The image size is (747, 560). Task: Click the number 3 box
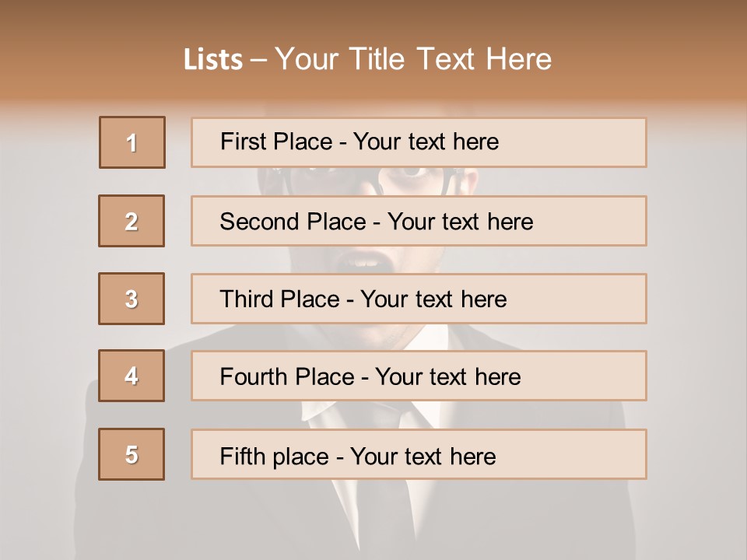(132, 299)
